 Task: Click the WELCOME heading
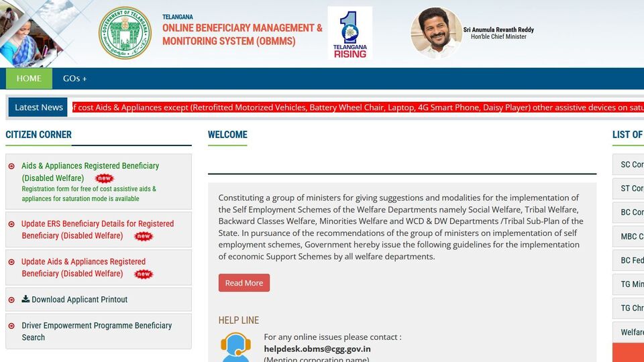click(227, 135)
